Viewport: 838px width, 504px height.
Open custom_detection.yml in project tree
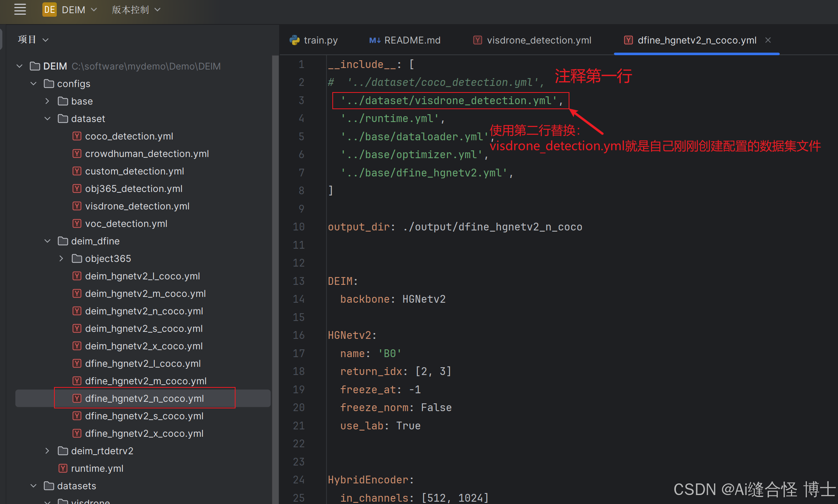pos(134,171)
